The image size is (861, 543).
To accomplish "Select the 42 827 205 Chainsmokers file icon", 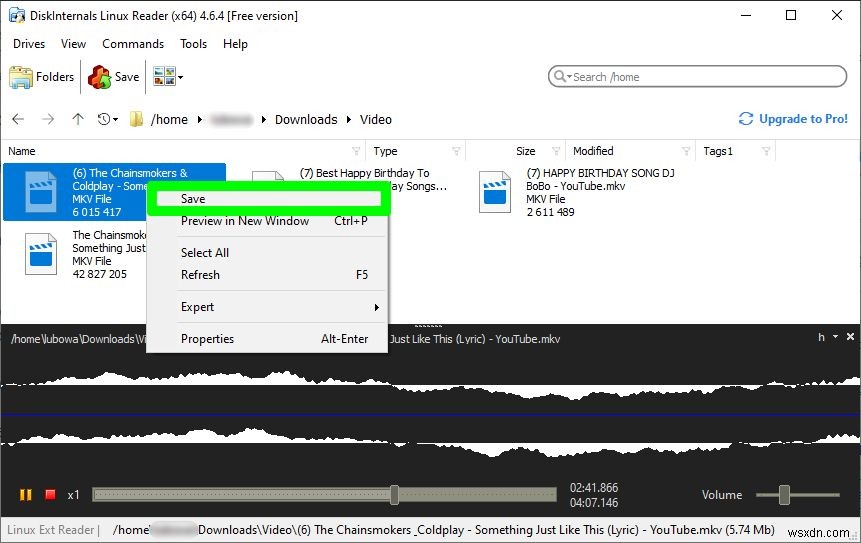I will coord(41,254).
